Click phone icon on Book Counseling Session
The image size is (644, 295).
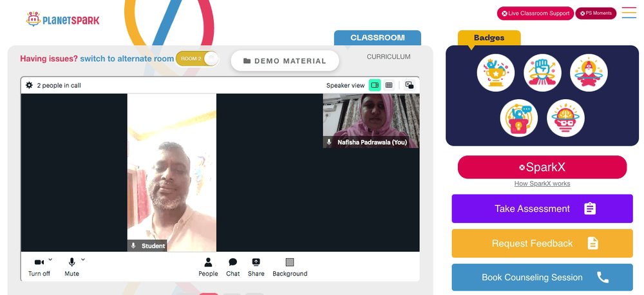(x=603, y=278)
